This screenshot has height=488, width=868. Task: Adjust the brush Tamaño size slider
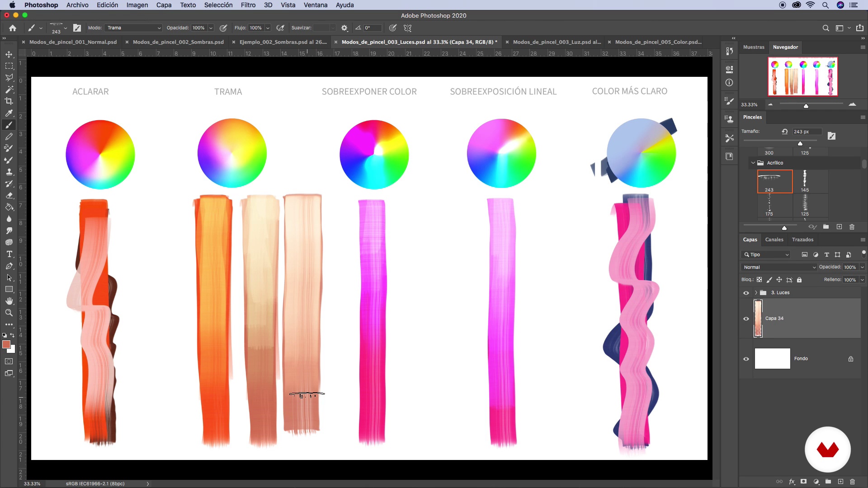click(x=800, y=143)
